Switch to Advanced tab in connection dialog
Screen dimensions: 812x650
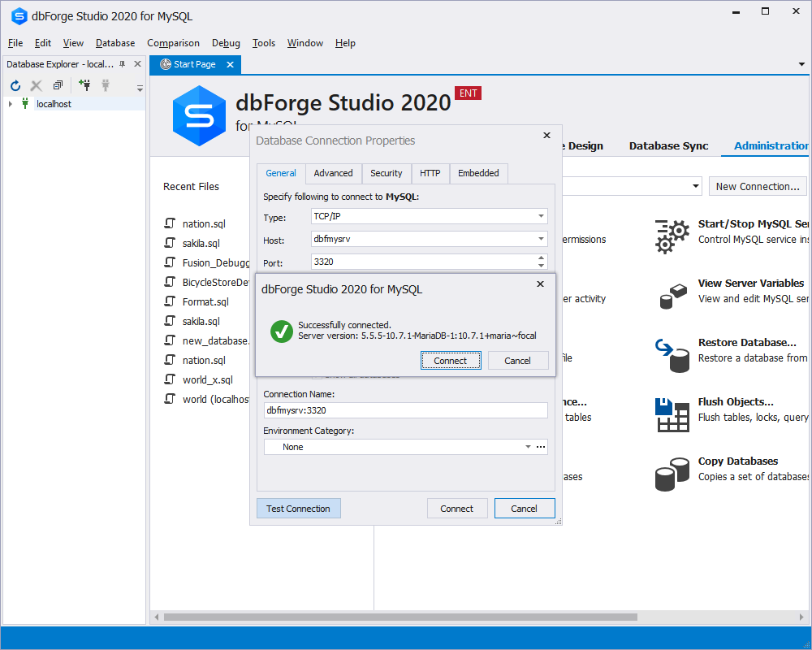pyautogui.click(x=333, y=173)
